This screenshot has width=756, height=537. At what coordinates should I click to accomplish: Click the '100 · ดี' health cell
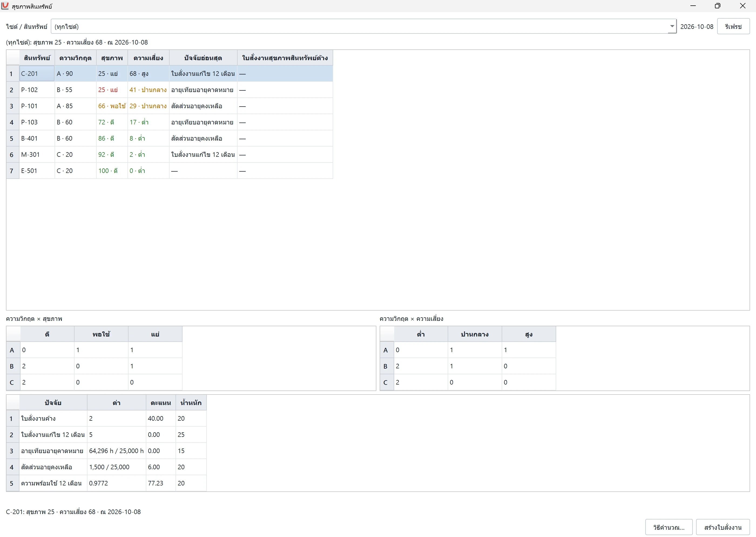click(x=112, y=171)
